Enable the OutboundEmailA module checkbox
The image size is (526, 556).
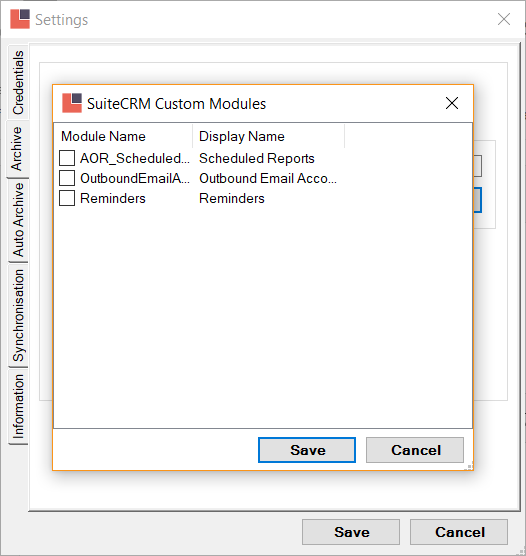[x=67, y=178]
